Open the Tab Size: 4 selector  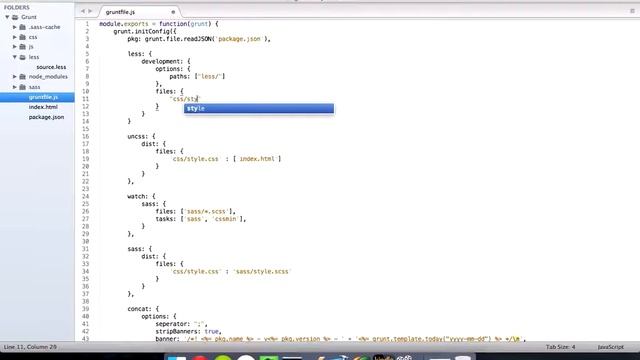point(560,347)
